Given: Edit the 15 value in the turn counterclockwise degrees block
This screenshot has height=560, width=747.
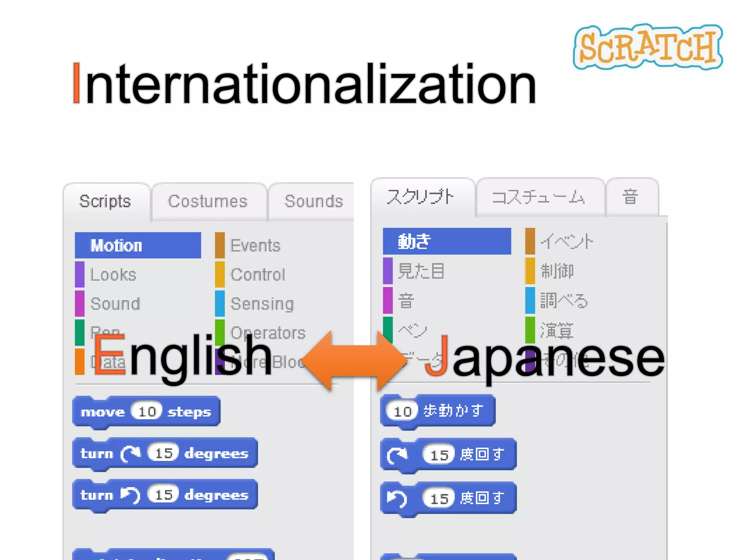Looking at the screenshot, I should coord(163,495).
